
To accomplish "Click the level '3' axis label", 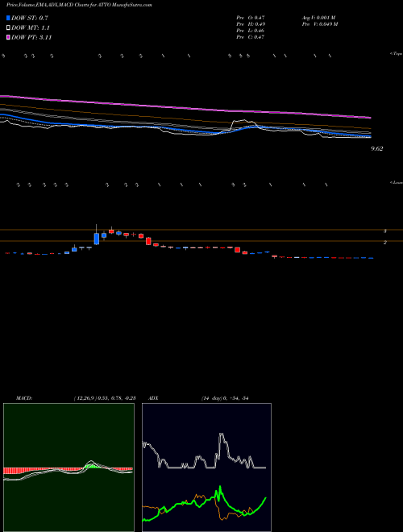I will point(385,231).
